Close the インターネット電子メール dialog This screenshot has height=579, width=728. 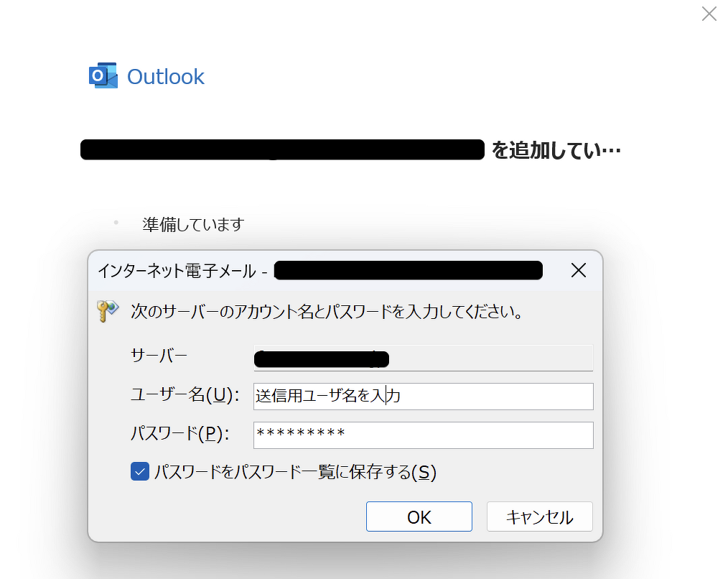click(x=578, y=270)
